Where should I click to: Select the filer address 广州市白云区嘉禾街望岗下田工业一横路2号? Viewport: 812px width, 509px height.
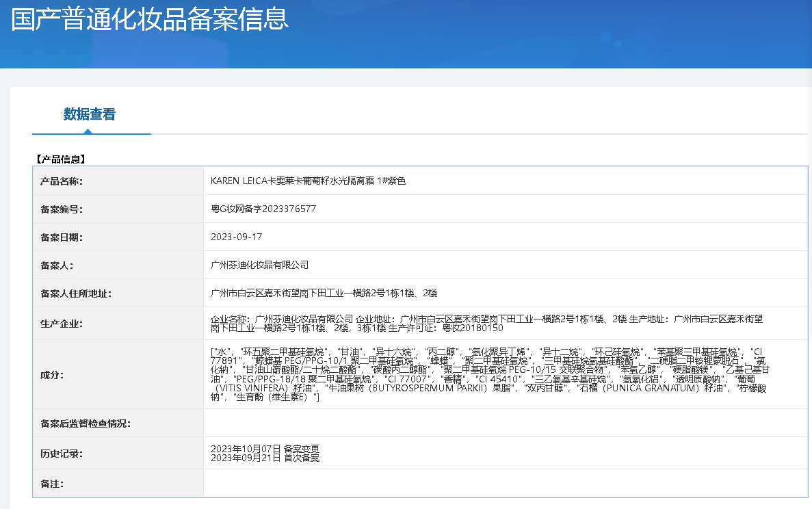pyautogui.click(x=324, y=293)
